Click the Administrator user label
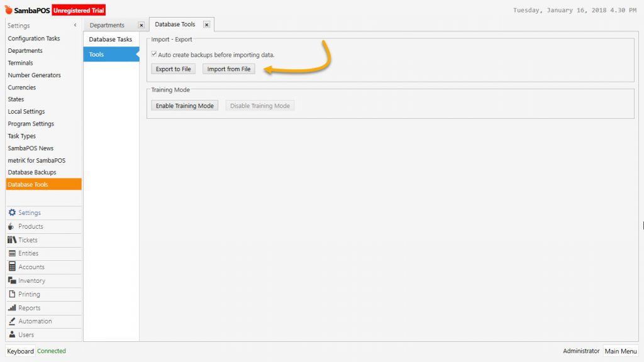This screenshot has height=362, width=644. point(581,351)
